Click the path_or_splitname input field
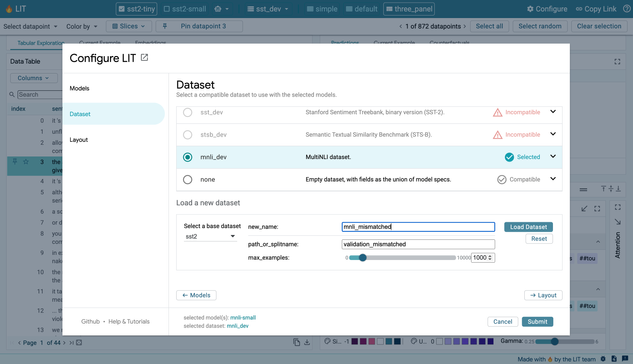This screenshot has height=364, width=633. point(418,244)
